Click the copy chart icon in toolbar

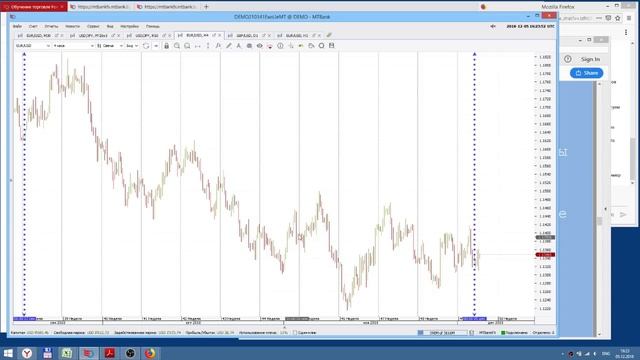(x=311, y=46)
